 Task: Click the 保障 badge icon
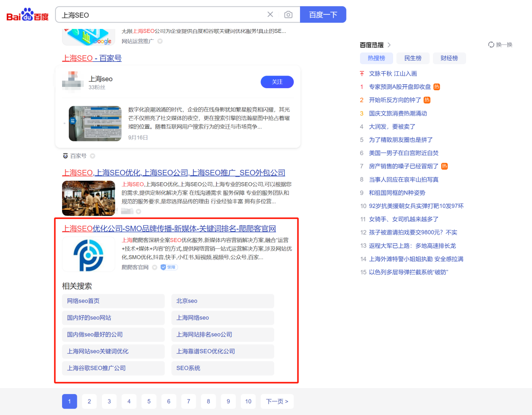click(x=169, y=267)
